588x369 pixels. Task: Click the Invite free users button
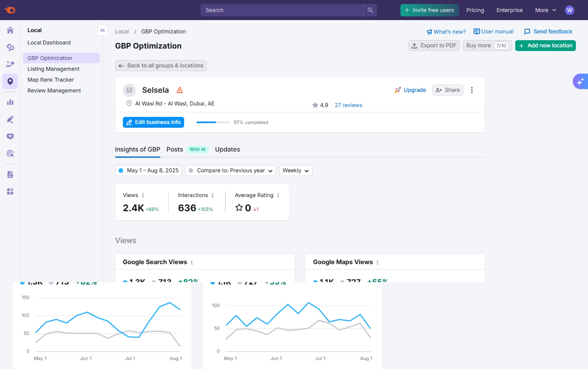click(x=429, y=10)
